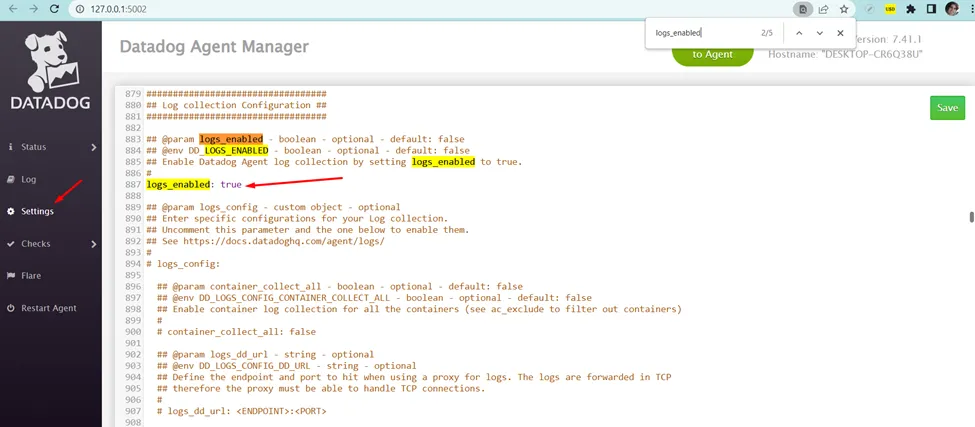Click line number 887 in the gutter

[x=132, y=185]
